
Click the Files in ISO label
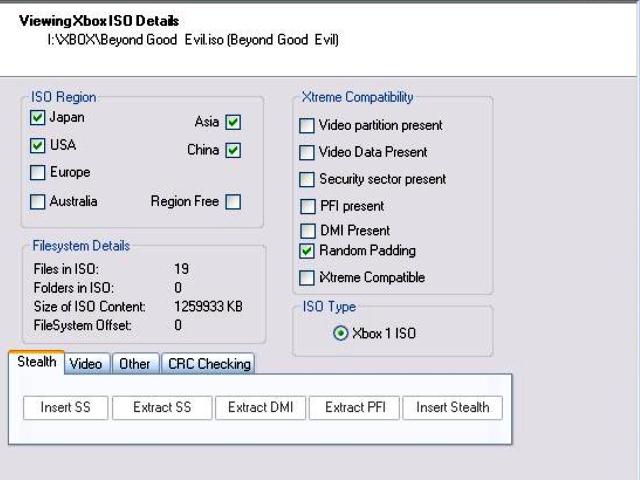66,269
